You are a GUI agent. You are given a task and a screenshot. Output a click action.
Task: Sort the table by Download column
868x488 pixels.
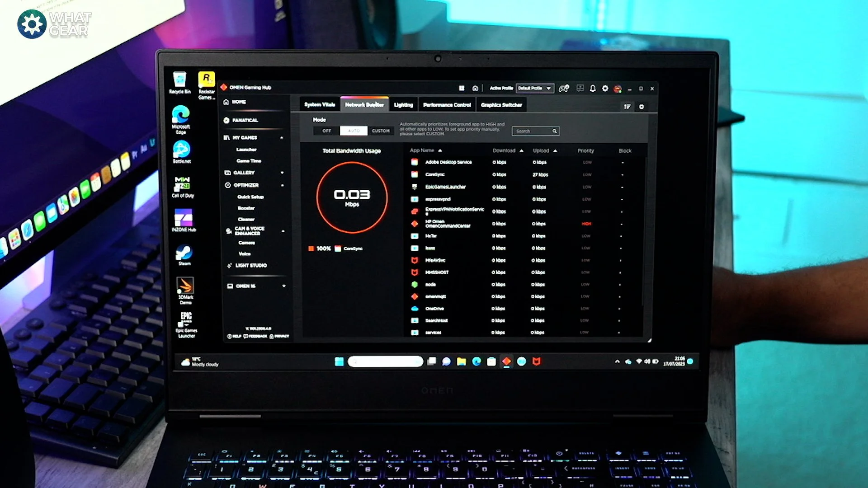point(508,150)
